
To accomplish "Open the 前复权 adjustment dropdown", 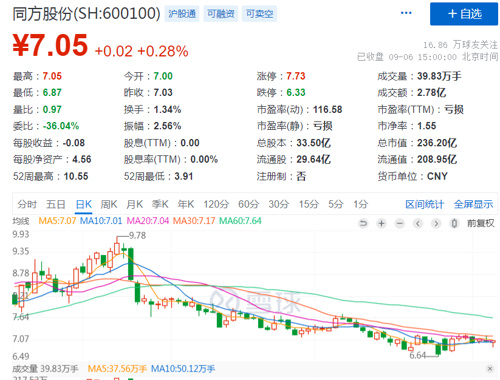I will coord(481,223).
